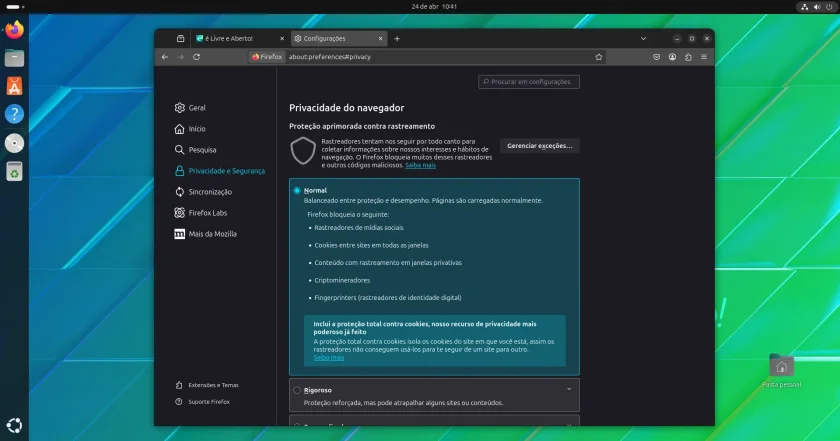Open the network icon in the top bar

coord(804,7)
